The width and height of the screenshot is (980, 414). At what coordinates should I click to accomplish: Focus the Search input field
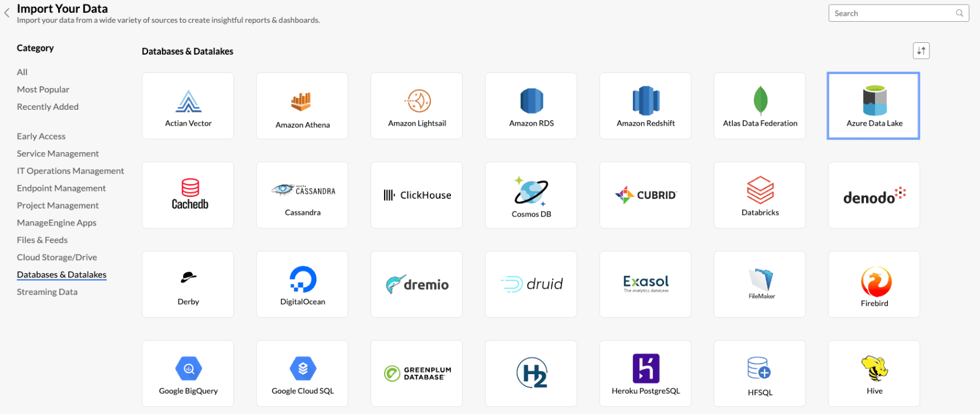(898, 13)
